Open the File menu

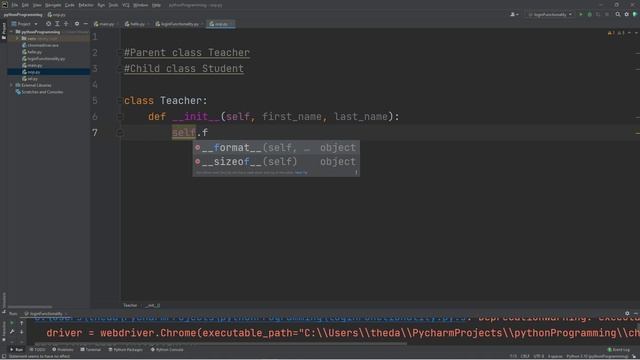pos(15,5)
